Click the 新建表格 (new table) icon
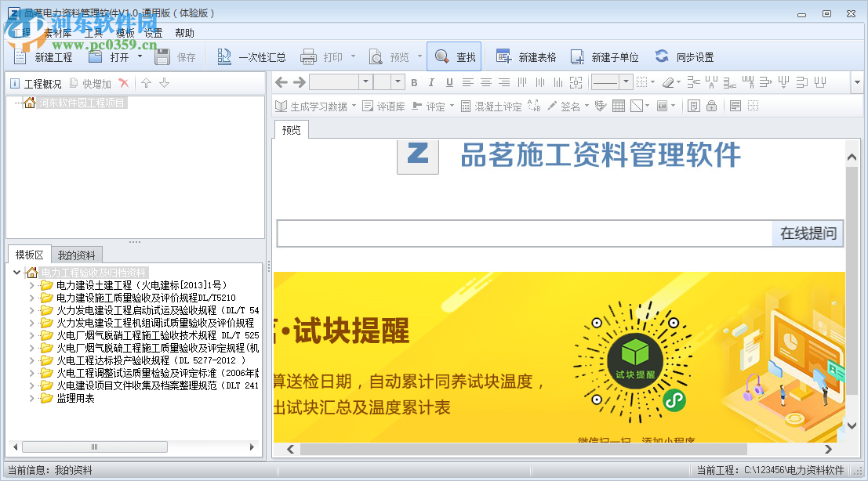Viewport: 868px width, 481px height. click(504, 56)
